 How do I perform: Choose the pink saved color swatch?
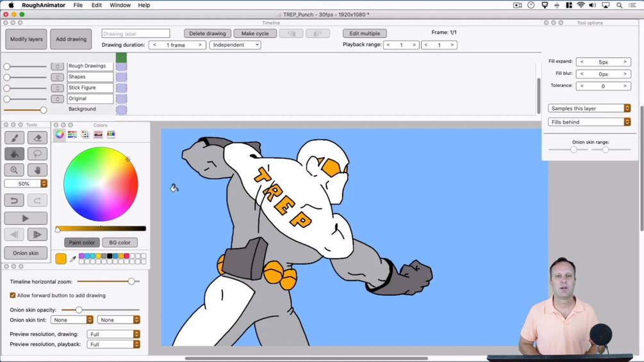coord(126,256)
